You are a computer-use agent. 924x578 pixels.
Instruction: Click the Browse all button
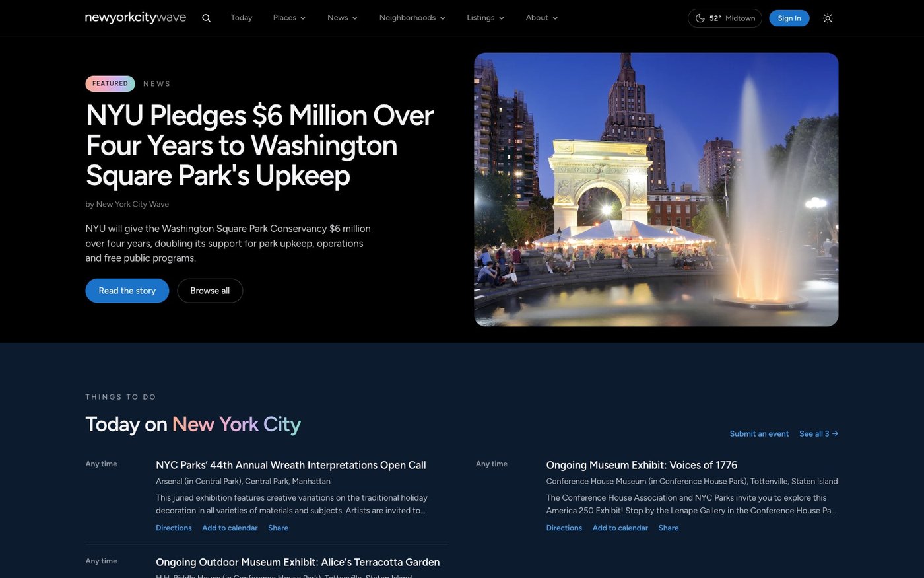210,291
